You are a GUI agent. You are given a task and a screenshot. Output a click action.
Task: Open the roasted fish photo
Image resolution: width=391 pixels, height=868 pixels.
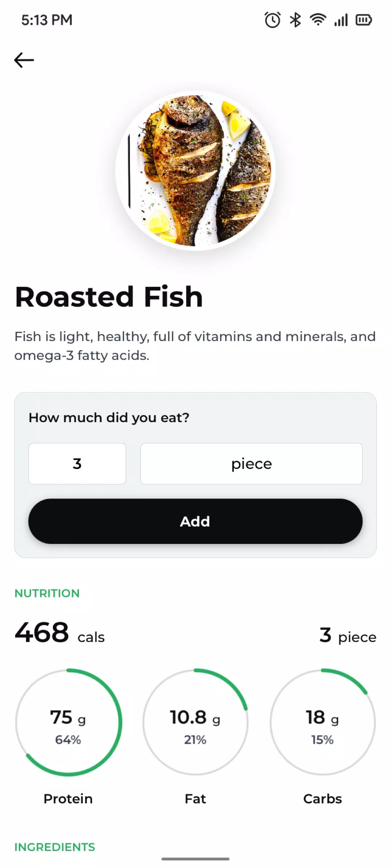(x=195, y=171)
